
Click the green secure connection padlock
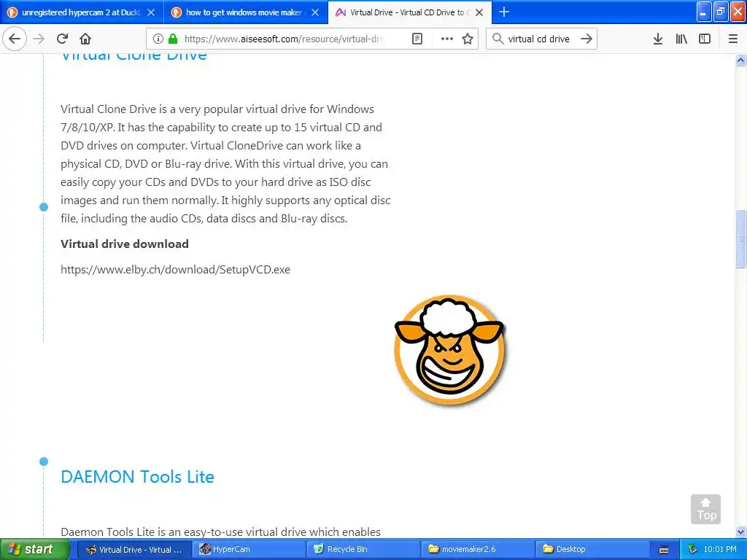pos(172,39)
